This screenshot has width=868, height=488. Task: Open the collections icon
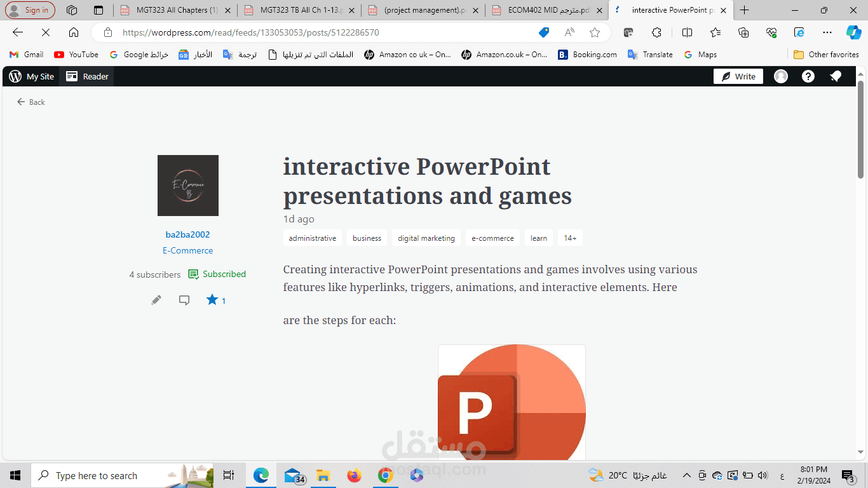743,32
